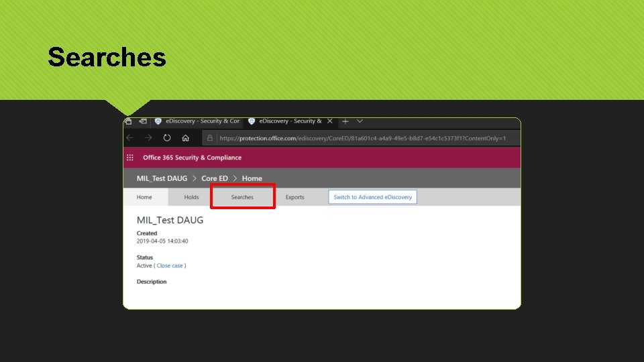Show tab previews dropdown
Image resolution: width=644 pixels, height=362 pixels.
360,121
